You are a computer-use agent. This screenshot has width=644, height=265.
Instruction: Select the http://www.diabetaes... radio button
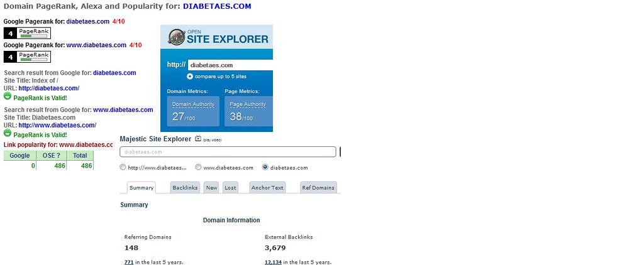point(123,168)
